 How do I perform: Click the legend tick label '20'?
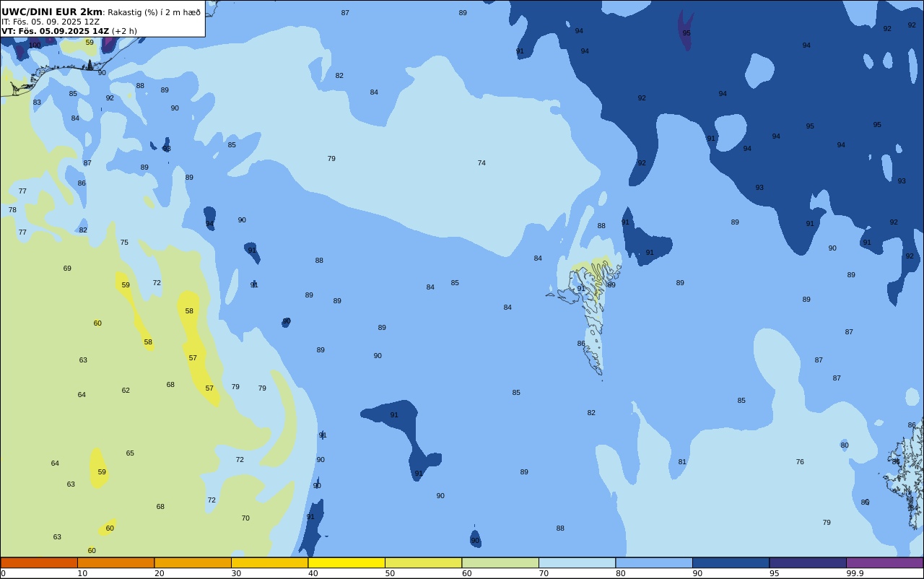[x=160, y=573]
